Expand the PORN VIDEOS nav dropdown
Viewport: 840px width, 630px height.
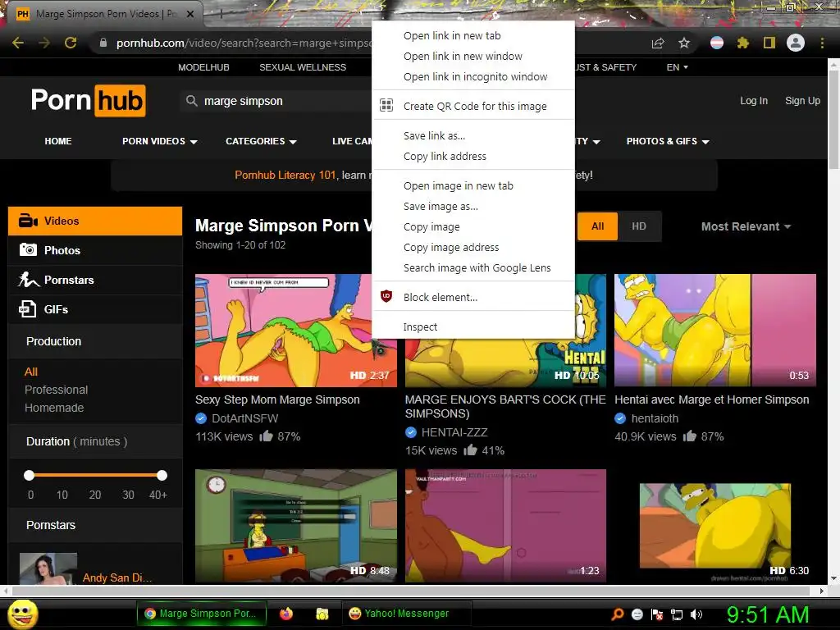pos(160,141)
